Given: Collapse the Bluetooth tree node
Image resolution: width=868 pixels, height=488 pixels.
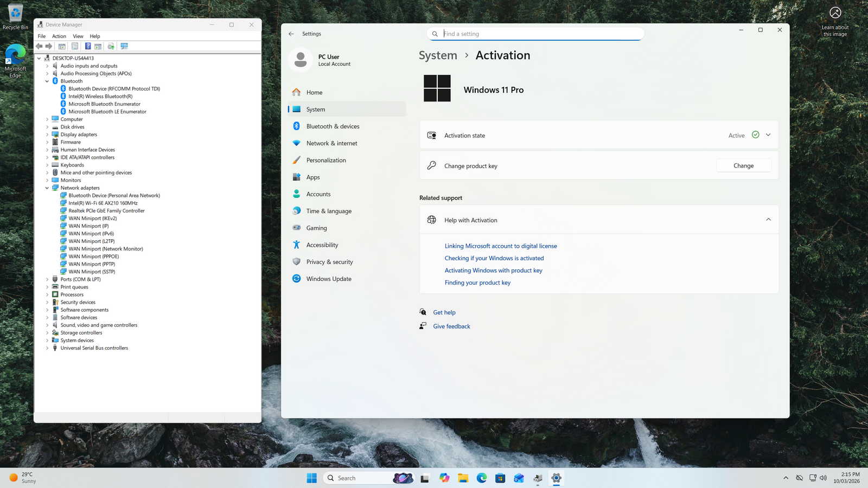Looking at the screenshot, I should tap(47, 81).
